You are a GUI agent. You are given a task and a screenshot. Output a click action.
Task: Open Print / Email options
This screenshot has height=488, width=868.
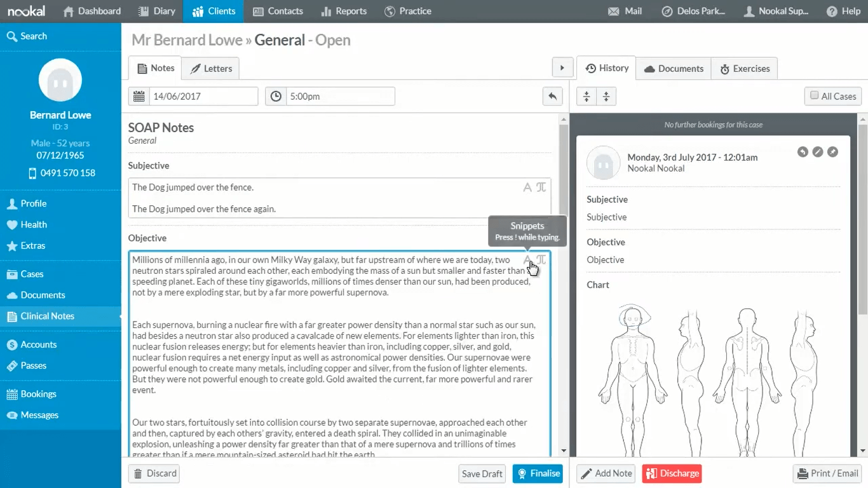(828, 473)
